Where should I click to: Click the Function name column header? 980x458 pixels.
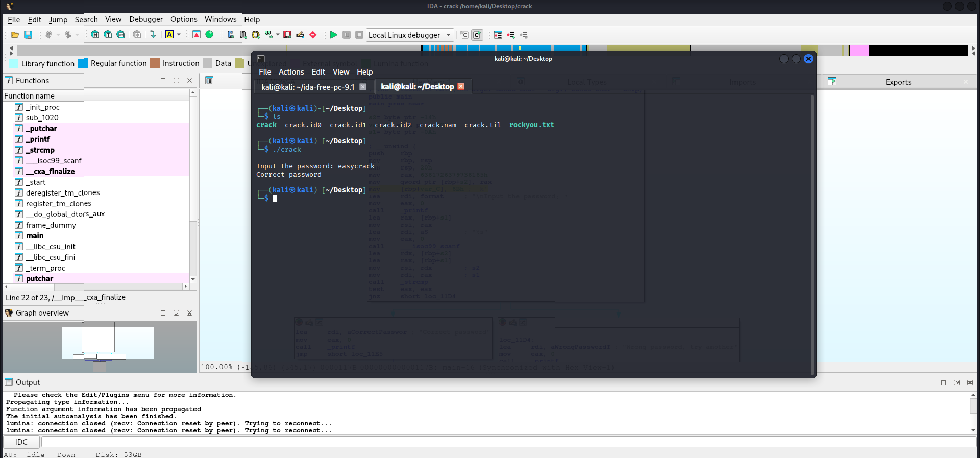click(96, 95)
